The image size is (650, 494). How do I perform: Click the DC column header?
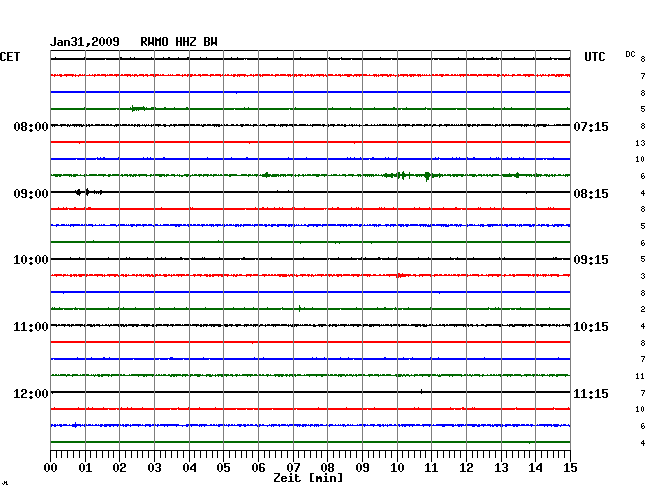pyautogui.click(x=630, y=54)
